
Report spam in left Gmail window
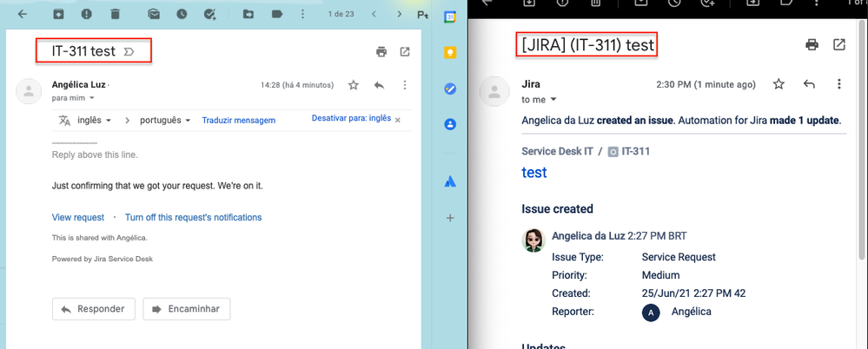86,15
